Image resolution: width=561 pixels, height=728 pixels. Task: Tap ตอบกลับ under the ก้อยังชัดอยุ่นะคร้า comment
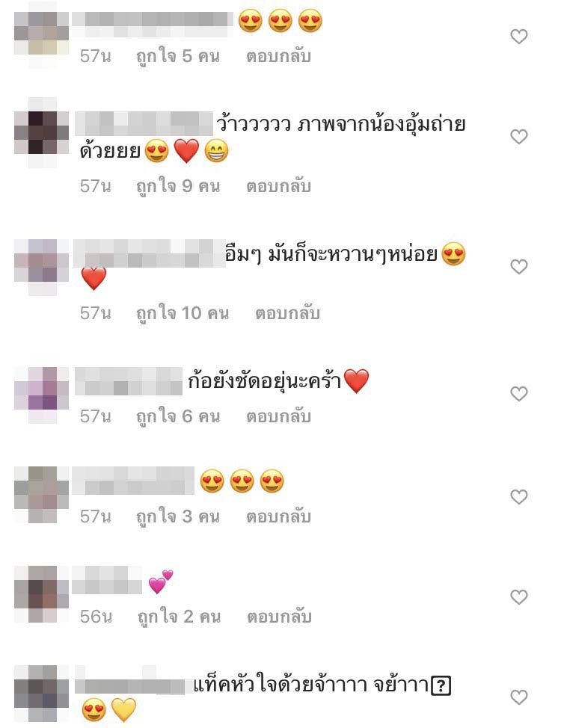pyautogui.click(x=278, y=416)
